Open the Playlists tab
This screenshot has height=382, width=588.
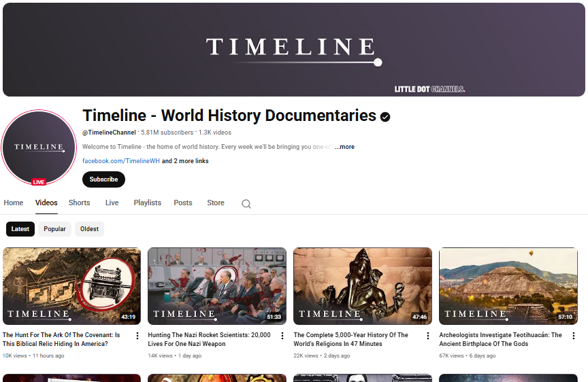coord(148,203)
